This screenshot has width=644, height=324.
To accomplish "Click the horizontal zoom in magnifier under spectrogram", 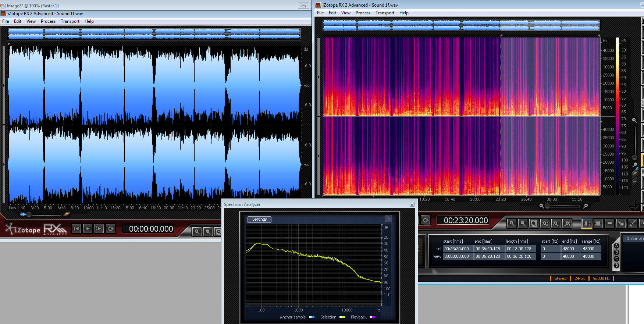I will (x=586, y=206).
